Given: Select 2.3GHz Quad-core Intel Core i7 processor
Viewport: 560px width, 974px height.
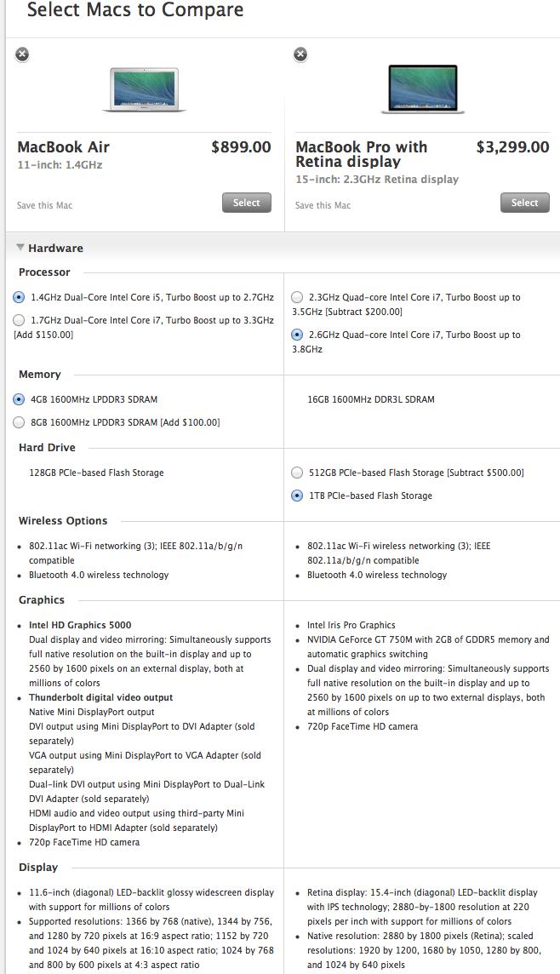Looking at the screenshot, I should [x=297, y=297].
